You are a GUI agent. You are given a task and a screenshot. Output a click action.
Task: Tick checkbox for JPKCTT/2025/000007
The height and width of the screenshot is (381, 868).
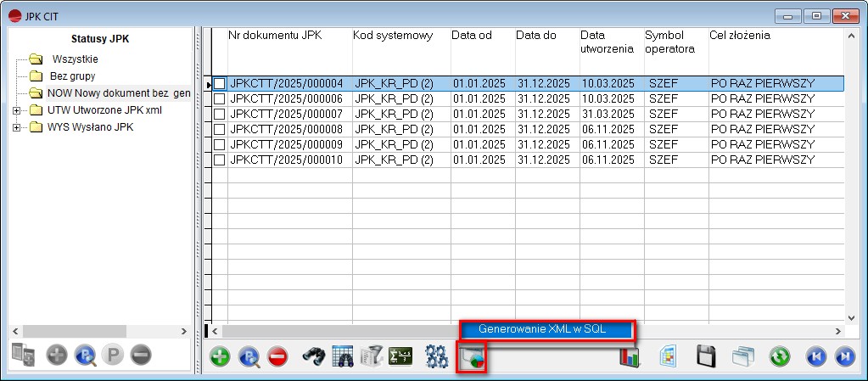point(220,114)
